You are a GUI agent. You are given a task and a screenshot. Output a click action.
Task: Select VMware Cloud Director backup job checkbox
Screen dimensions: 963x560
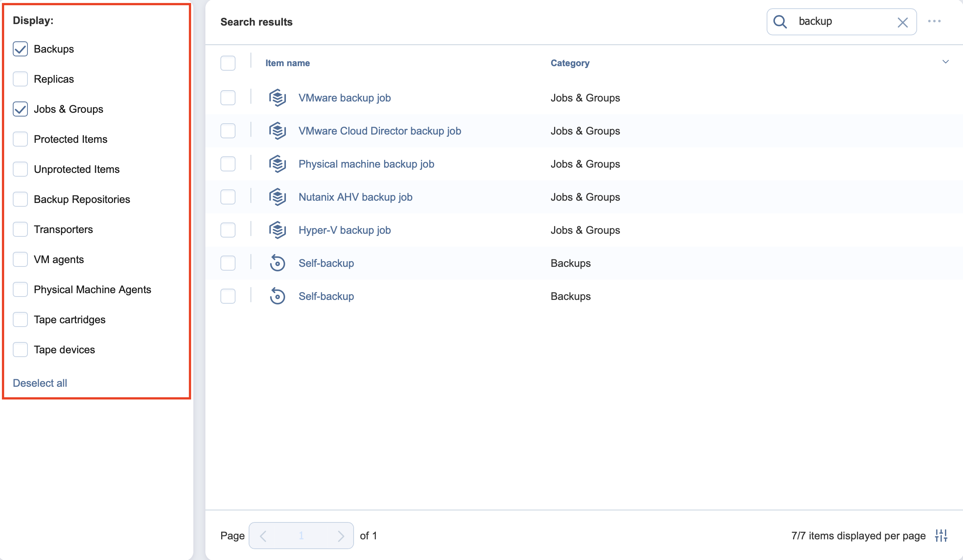pos(228,131)
